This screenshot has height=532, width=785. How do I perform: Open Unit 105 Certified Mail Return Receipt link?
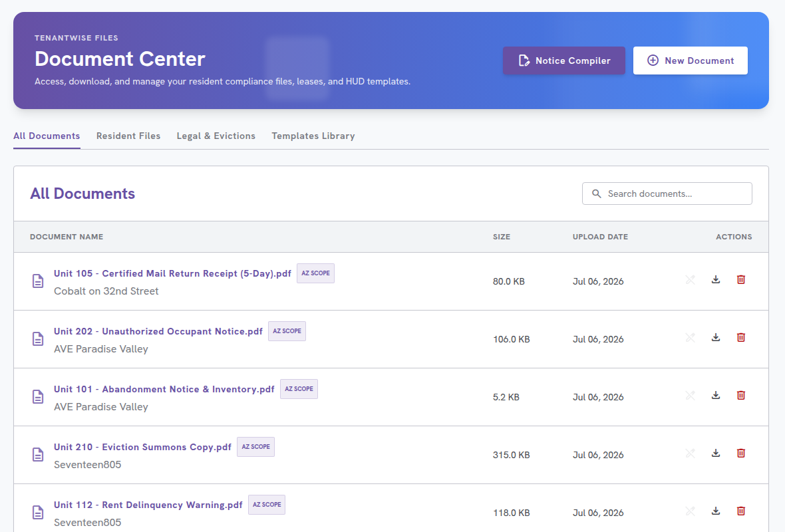[x=173, y=273]
